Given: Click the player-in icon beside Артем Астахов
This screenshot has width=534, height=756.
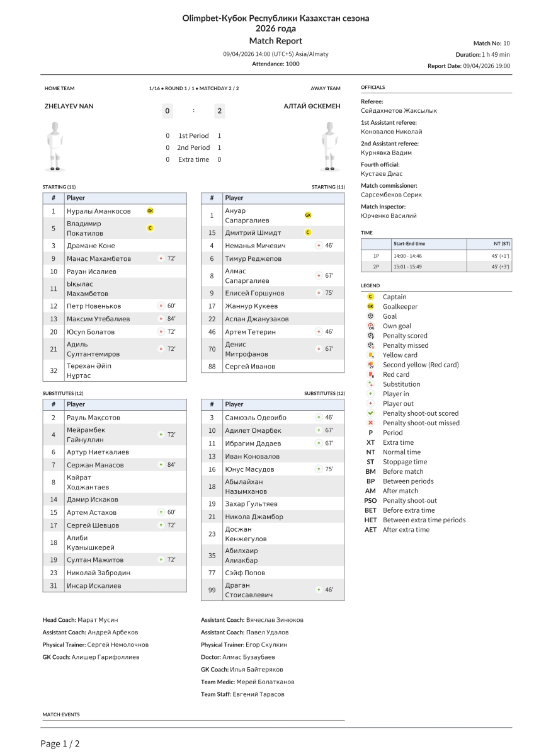Looking at the screenshot, I should click(161, 512).
